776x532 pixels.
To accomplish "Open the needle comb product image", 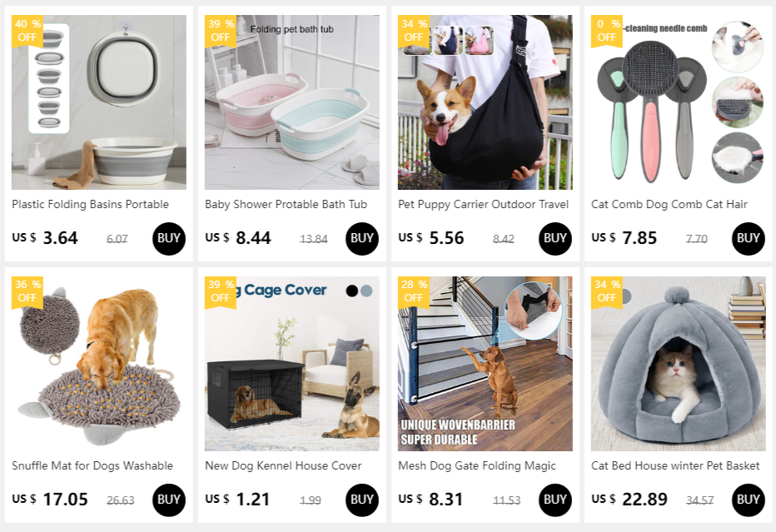I will click(678, 102).
